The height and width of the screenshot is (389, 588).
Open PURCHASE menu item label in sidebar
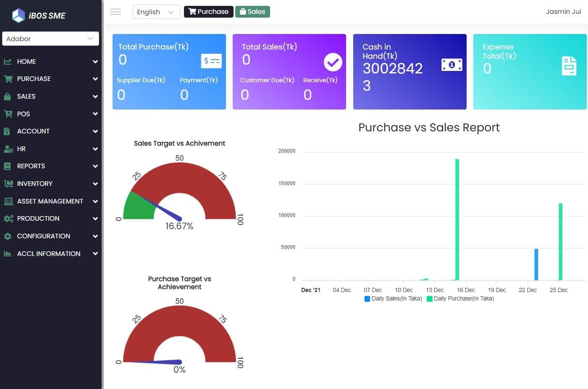tap(34, 79)
